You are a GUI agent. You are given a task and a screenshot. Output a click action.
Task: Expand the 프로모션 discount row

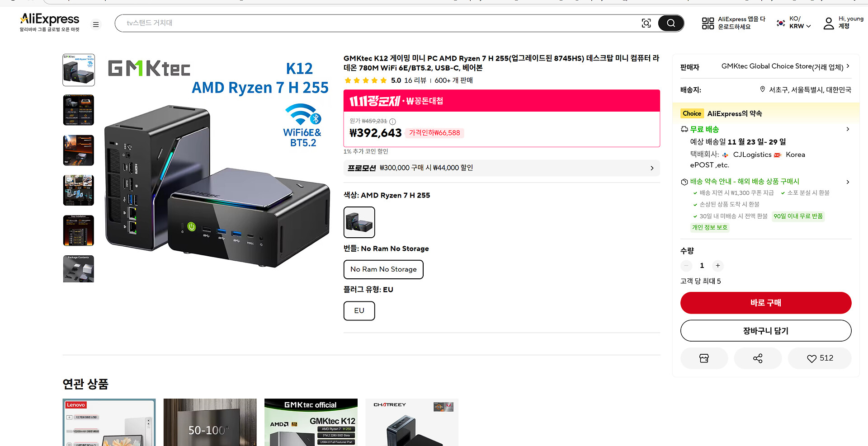coord(501,168)
